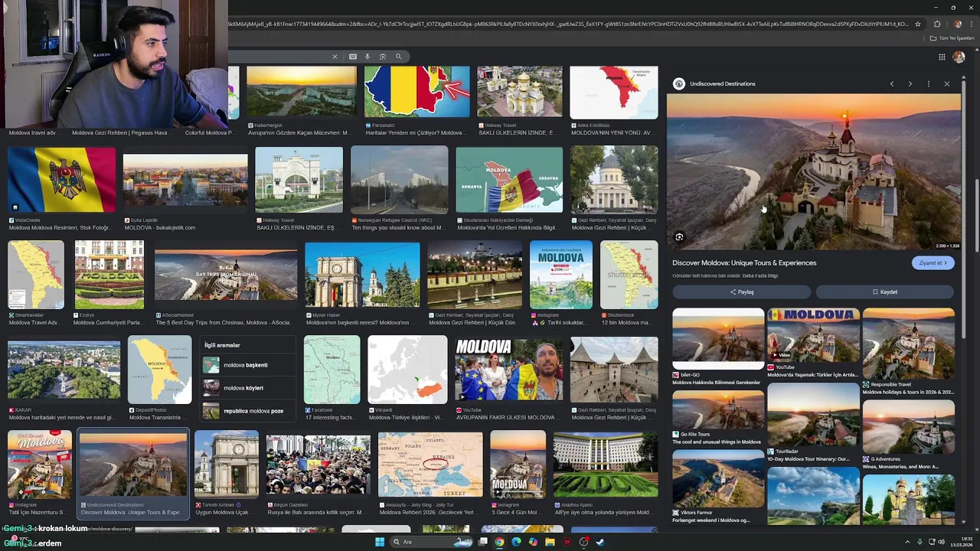The width and height of the screenshot is (980, 551).
Task: Open the Google account avatar
Action: (x=959, y=57)
